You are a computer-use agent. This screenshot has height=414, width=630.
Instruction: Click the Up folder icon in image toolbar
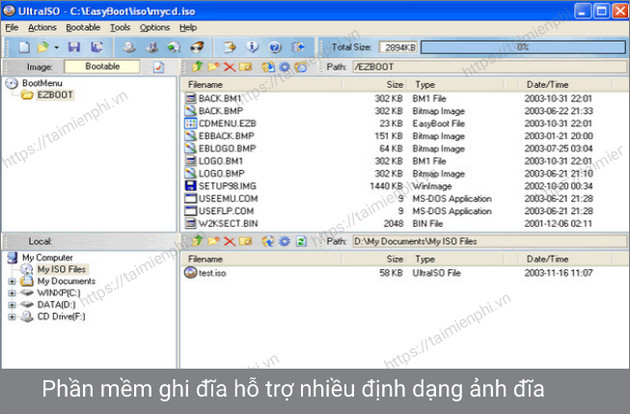coord(197,66)
